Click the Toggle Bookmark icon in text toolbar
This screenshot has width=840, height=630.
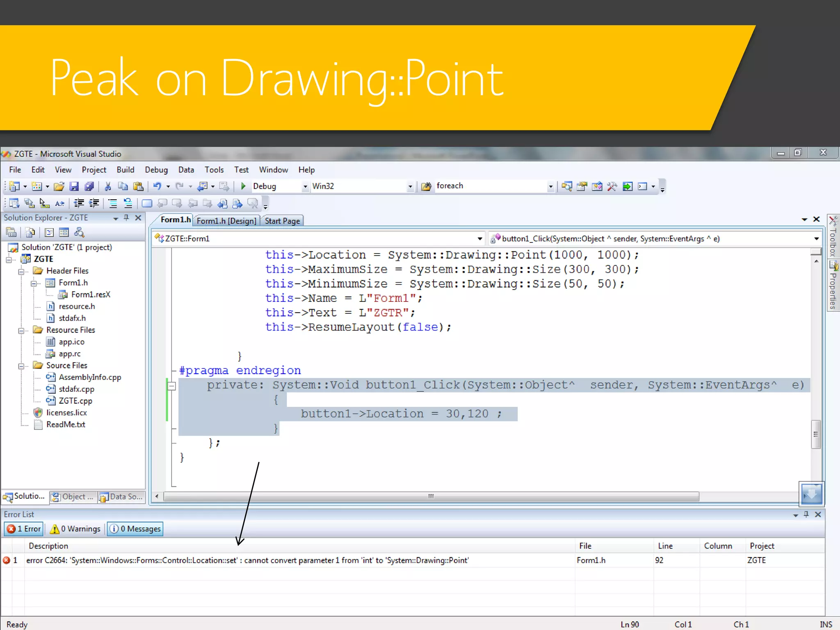point(147,203)
